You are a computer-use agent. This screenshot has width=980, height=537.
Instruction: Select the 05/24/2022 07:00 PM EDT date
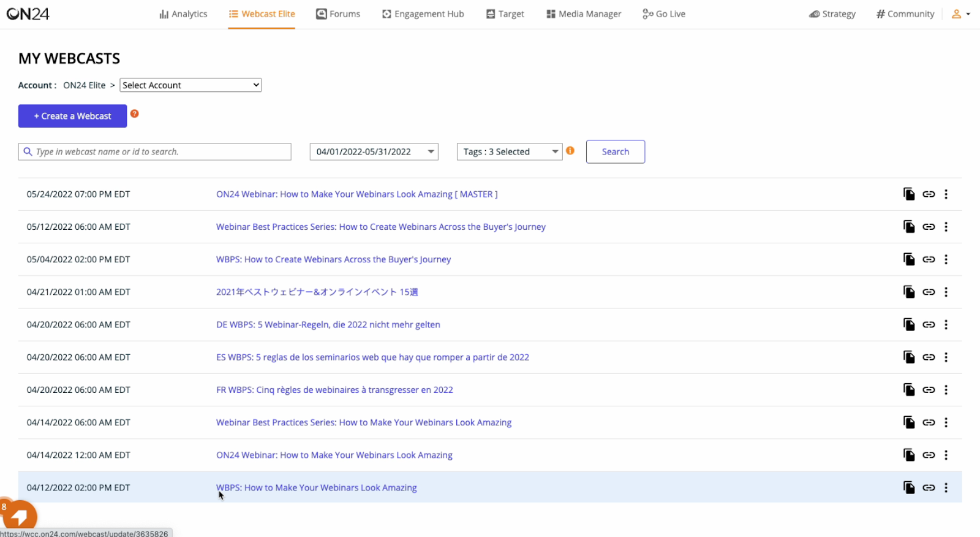tap(78, 194)
